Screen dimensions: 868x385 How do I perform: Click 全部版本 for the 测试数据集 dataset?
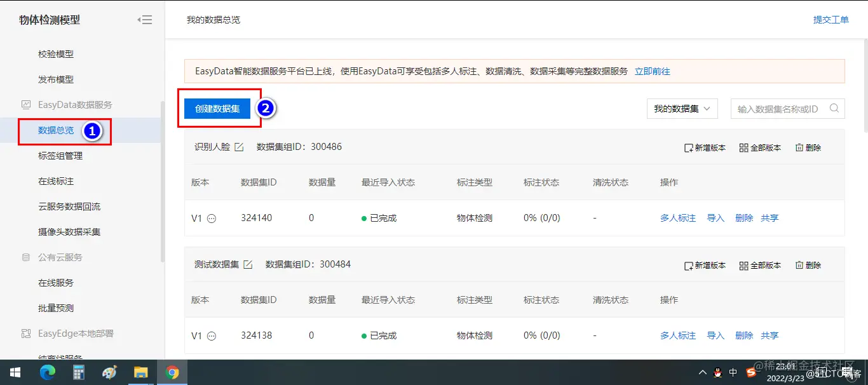(760, 265)
